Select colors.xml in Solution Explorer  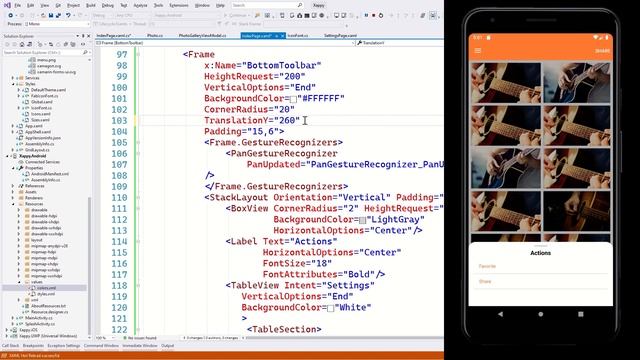coord(46,288)
